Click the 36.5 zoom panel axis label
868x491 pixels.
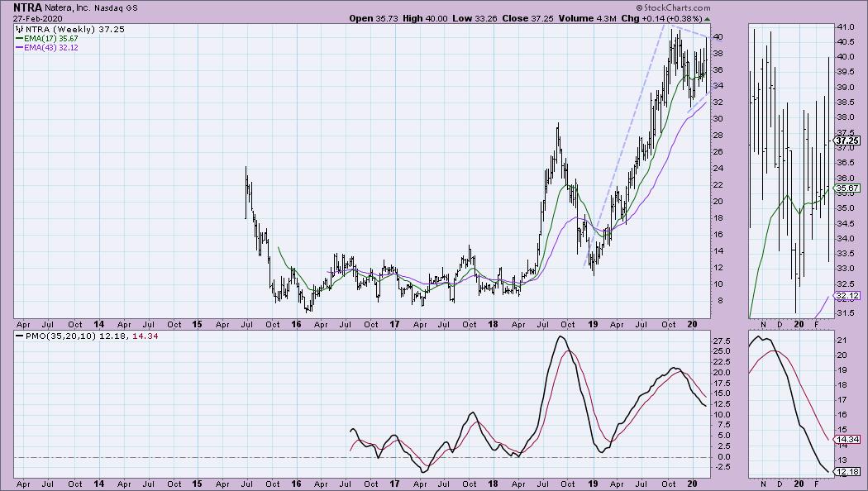846,163
